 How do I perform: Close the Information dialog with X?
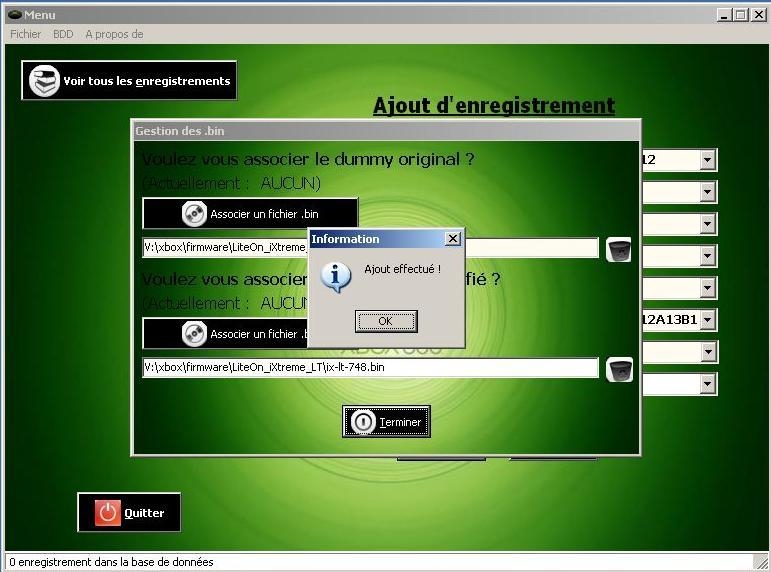pos(452,239)
